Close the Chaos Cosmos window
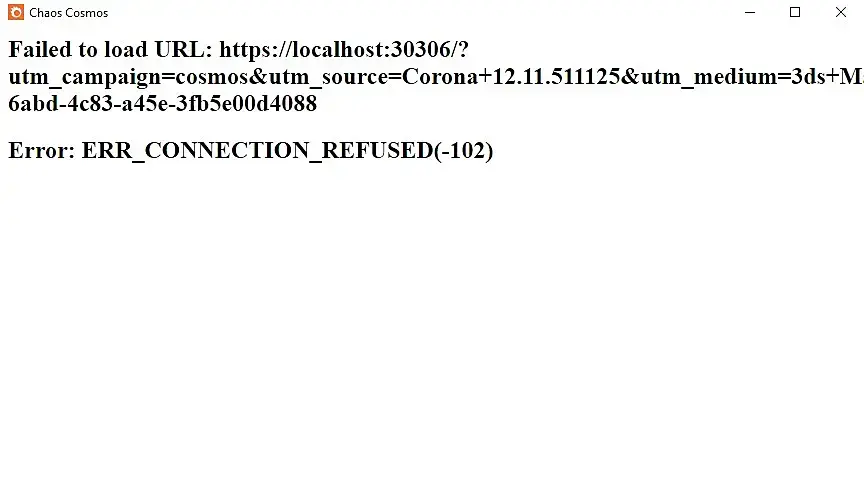Screen dimensions: 864x487 (840, 12)
